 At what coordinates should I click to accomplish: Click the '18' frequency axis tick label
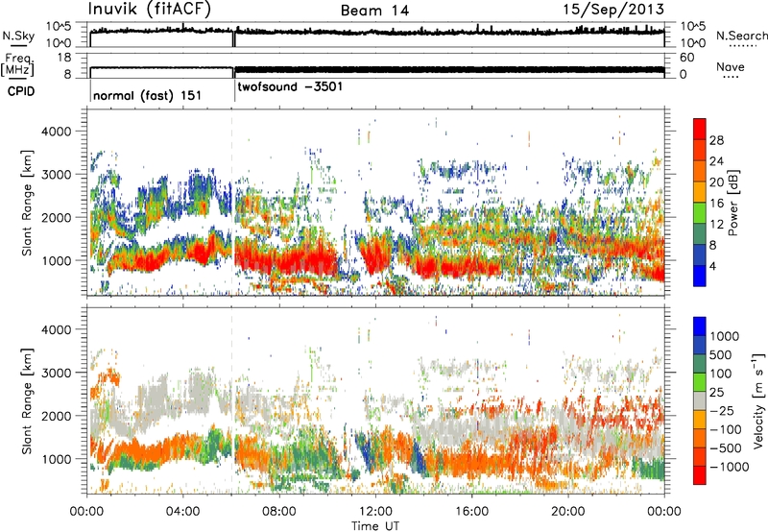tap(64, 58)
